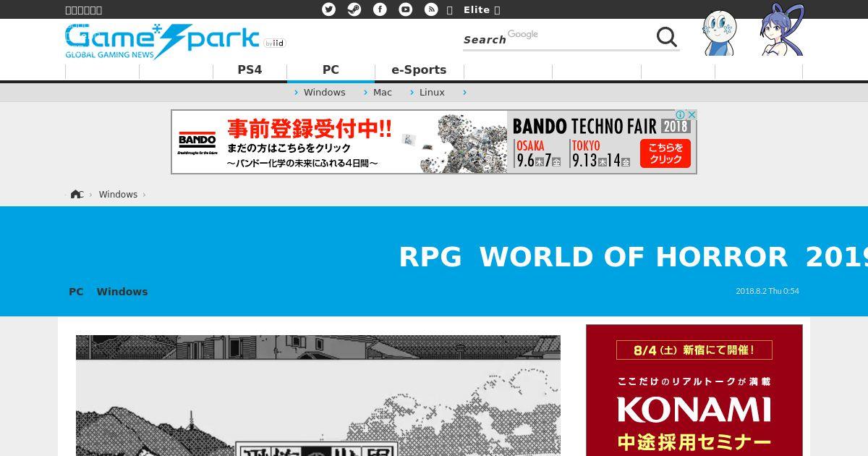The height and width of the screenshot is (456, 868).
Task: Open the Windows sub-navigation item
Action: [x=325, y=92]
